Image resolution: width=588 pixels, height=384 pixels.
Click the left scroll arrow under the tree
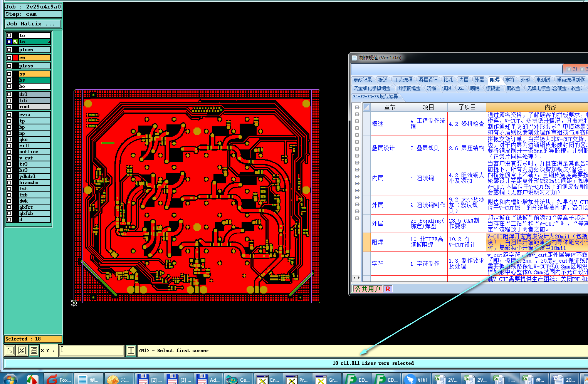pyautogui.click(x=354, y=278)
